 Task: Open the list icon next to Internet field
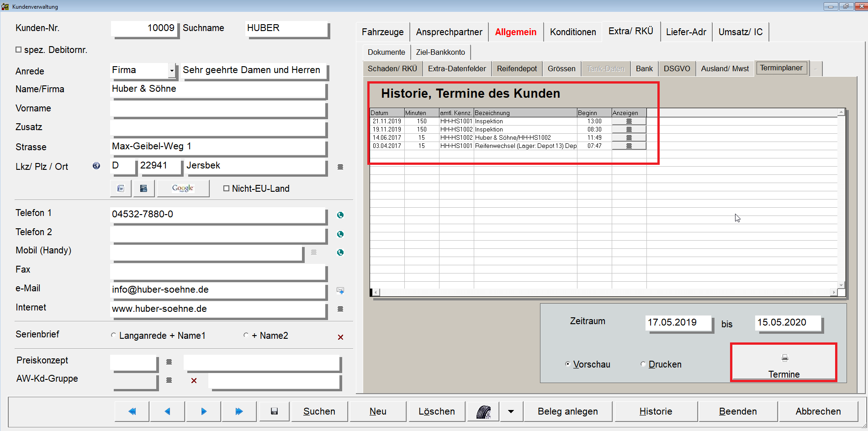[340, 309]
